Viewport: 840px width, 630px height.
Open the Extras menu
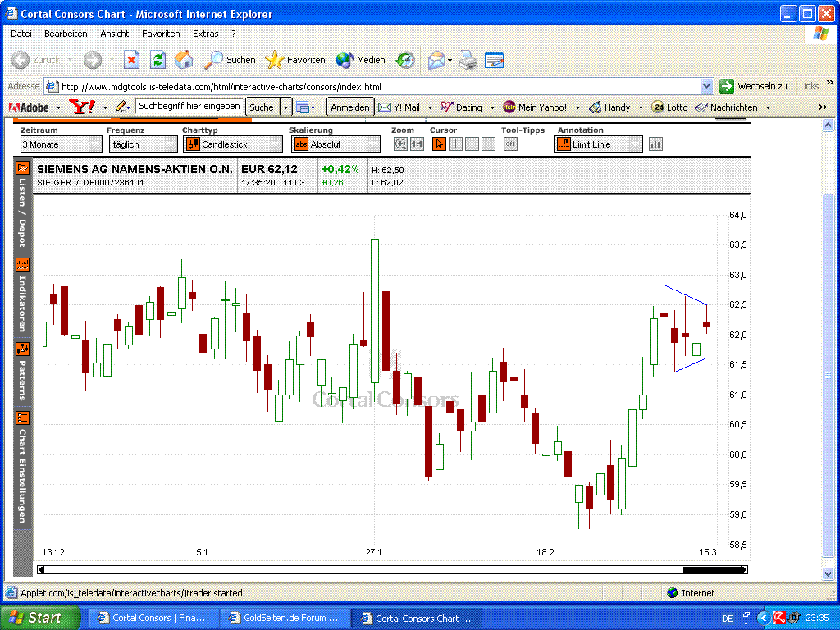coord(205,34)
